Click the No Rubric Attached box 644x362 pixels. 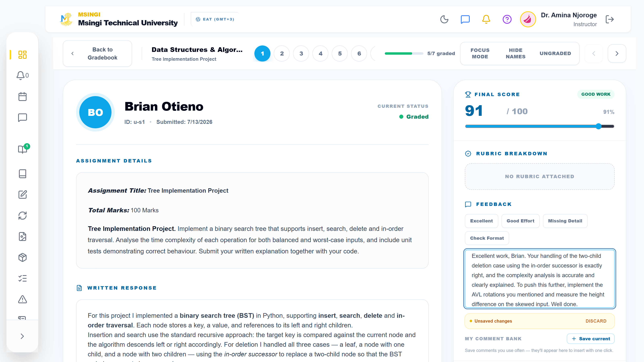540,176
